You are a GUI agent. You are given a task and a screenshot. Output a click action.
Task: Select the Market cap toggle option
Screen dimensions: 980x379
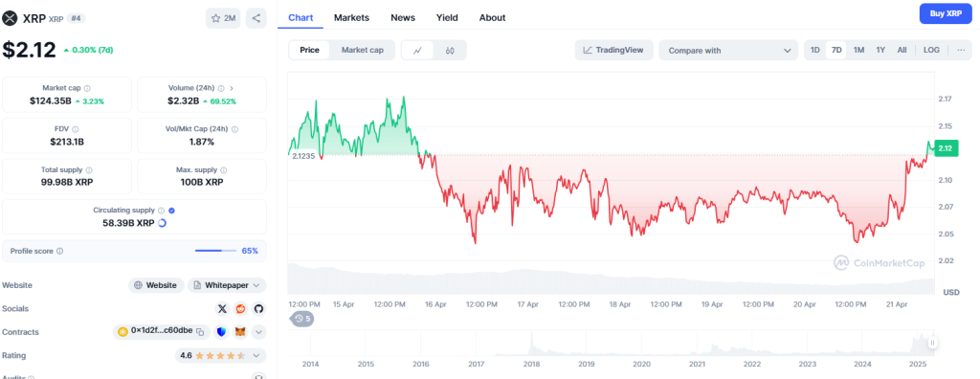click(362, 51)
